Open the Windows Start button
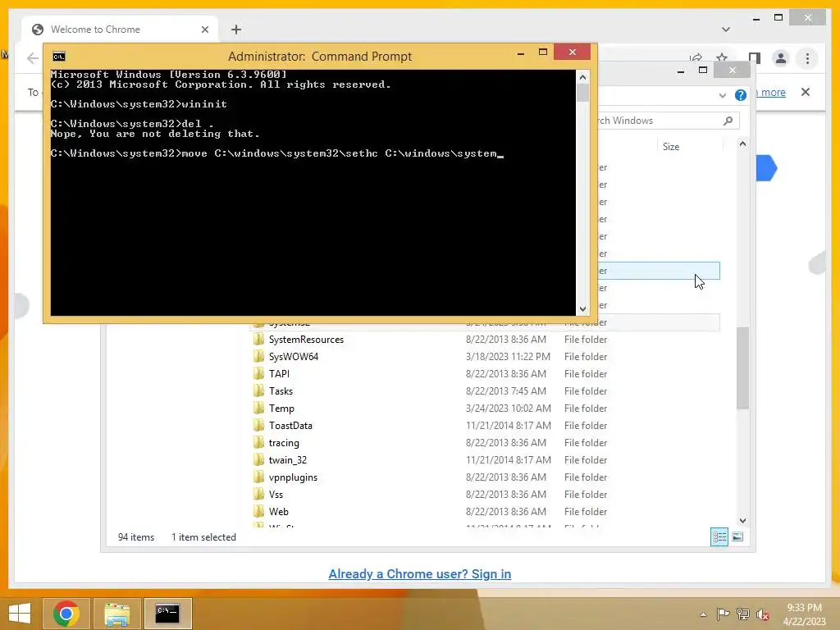 pyautogui.click(x=20, y=614)
